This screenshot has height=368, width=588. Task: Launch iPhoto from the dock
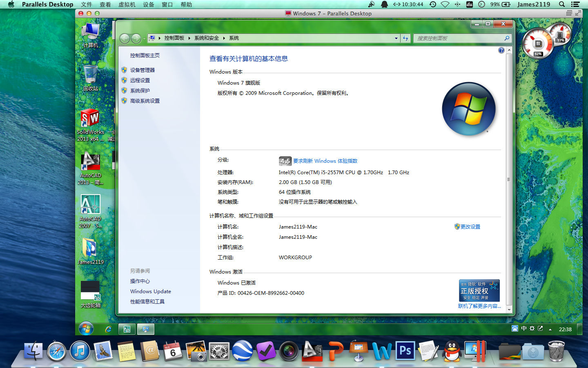196,351
